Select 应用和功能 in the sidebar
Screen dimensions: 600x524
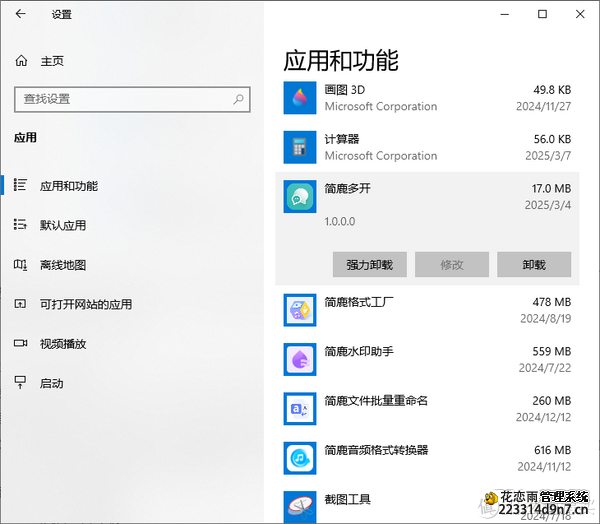pyautogui.click(x=69, y=186)
